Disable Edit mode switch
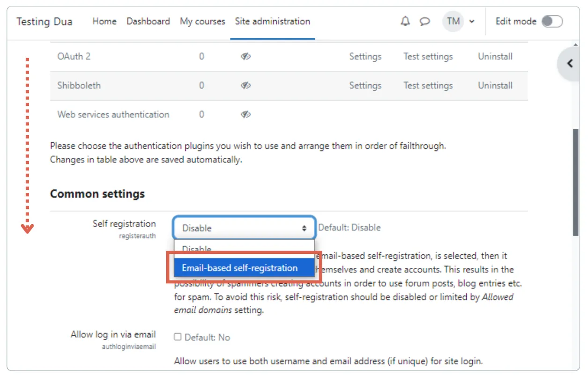 coord(552,21)
